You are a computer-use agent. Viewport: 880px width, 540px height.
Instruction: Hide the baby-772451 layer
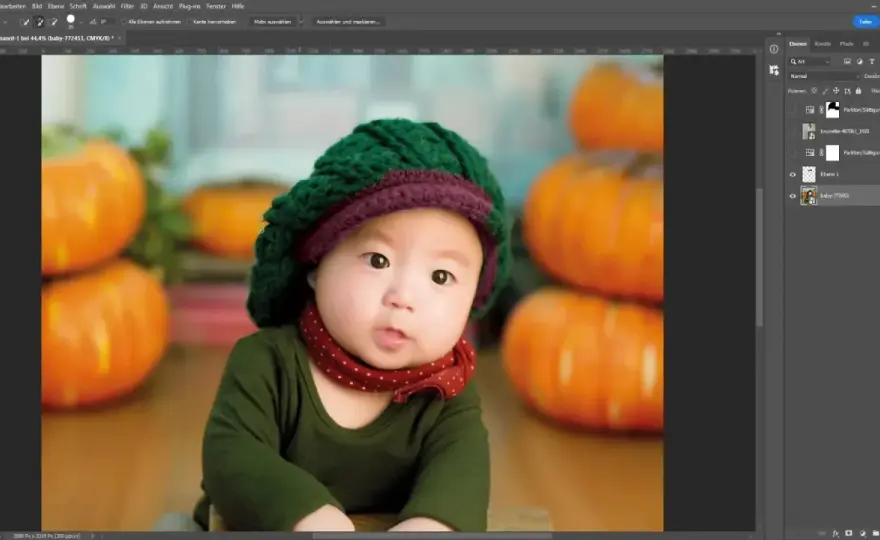click(x=793, y=196)
